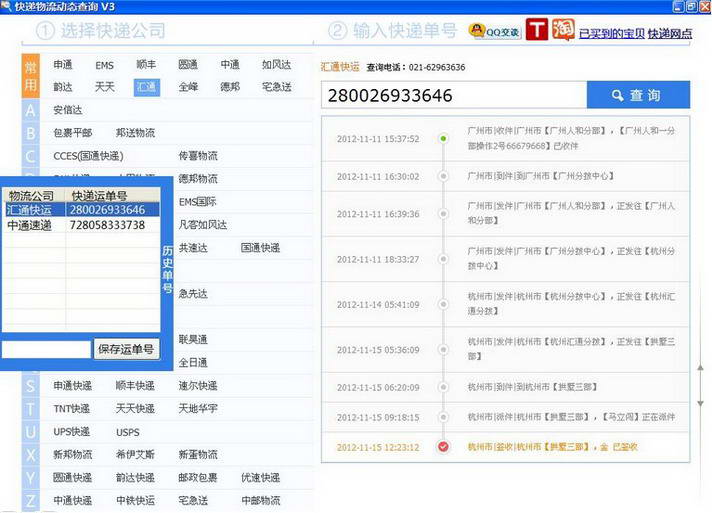The width and height of the screenshot is (712, 513).
Task: Choose 如风达 in the common couriers
Action: [277, 65]
